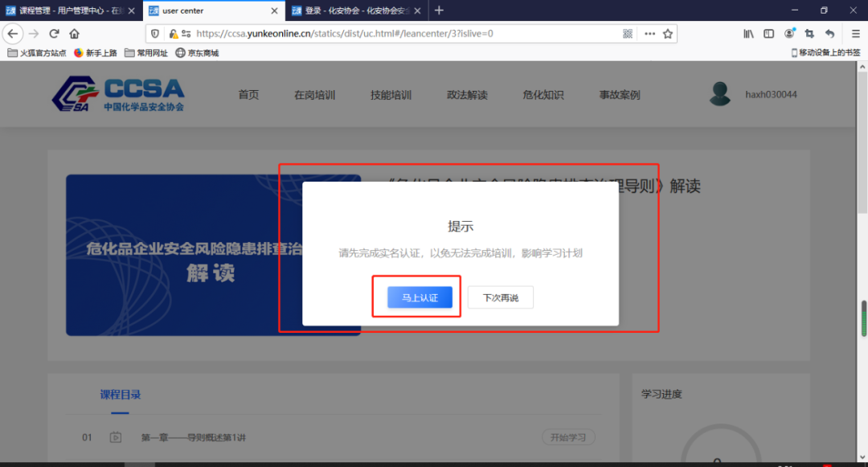Viewport: 868px width, 467px height.
Task: Click the lesson title 第一章——导则概述第1讲
Action: (193, 438)
